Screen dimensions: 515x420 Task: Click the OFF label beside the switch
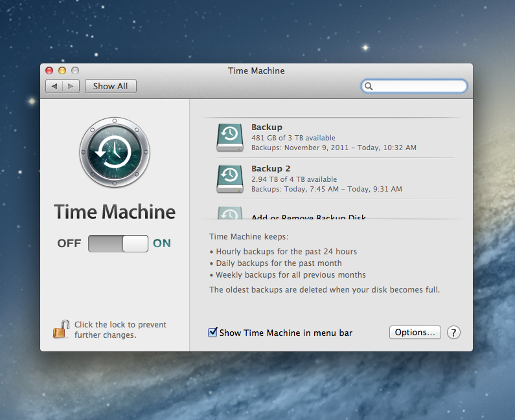[69, 243]
